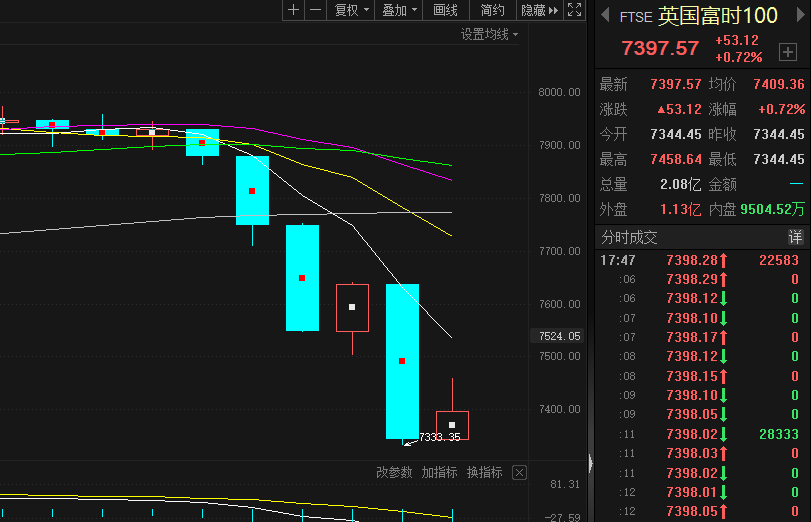Click 换指标 to change indicator
The image size is (811, 522).
(484, 472)
